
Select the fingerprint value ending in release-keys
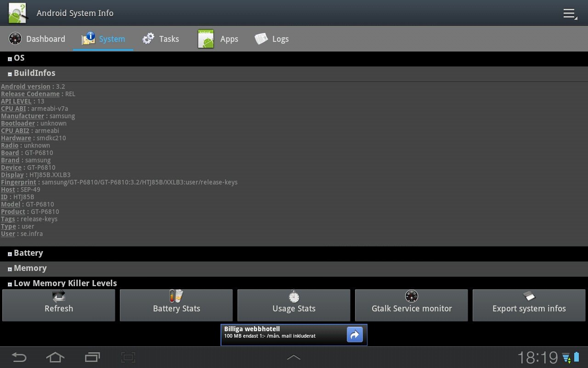(140, 182)
